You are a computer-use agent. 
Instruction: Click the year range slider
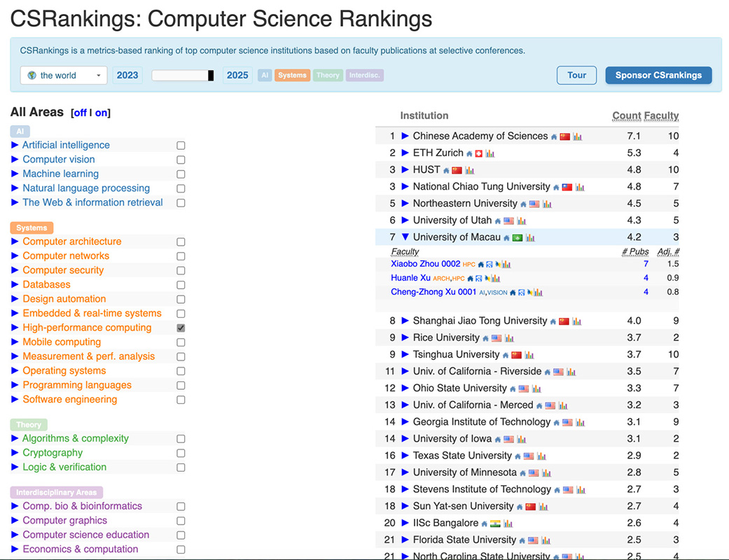pos(183,76)
